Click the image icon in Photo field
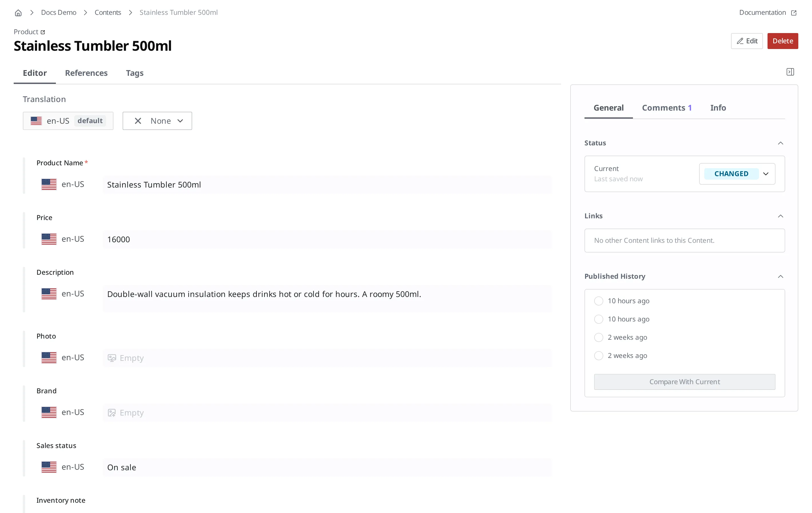This screenshot has width=812, height=513. [x=111, y=358]
